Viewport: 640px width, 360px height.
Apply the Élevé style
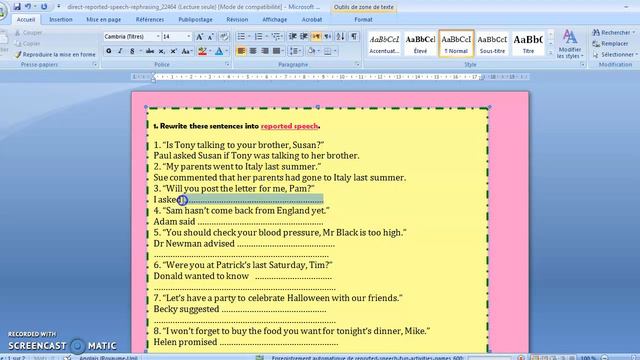420,43
